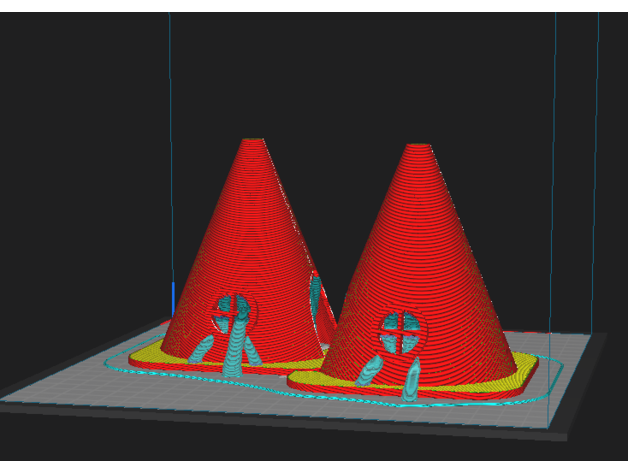Click the right vertical build volume line
Image resolution: width=628 pixels, height=472 pixels.
point(555,150)
